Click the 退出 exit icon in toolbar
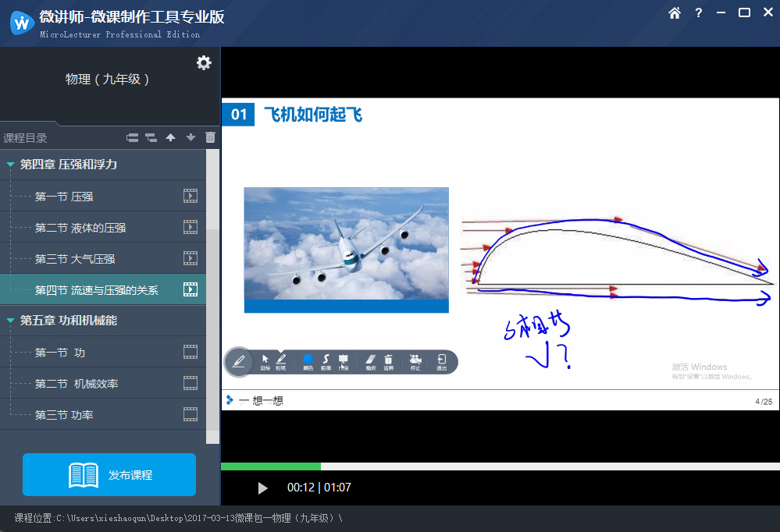 click(442, 360)
